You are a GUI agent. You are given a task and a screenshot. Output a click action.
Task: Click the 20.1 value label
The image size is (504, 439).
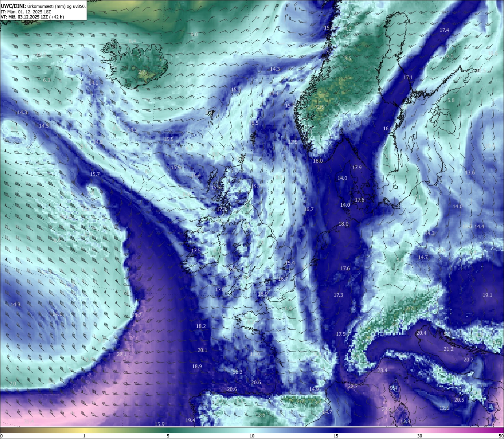click(x=202, y=350)
